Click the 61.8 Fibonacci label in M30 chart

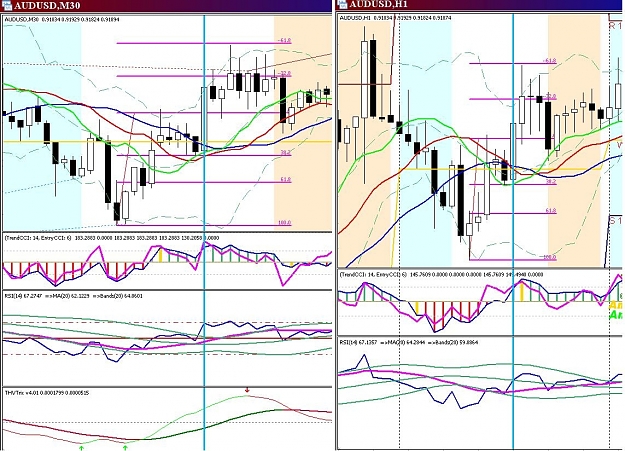[285, 180]
